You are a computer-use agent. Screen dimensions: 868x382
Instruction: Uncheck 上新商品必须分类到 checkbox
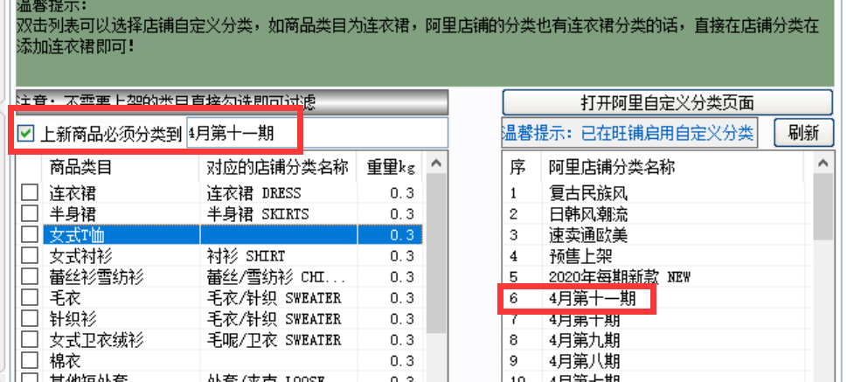point(25,134)
